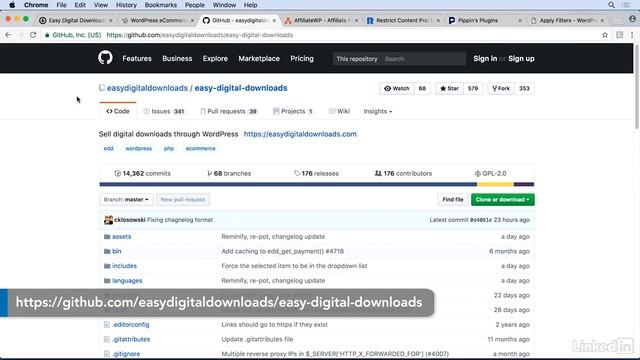The height and width of the screenshot is (360, 640).
Task: View the 68 branches
Action: click(x=229, y=173)
